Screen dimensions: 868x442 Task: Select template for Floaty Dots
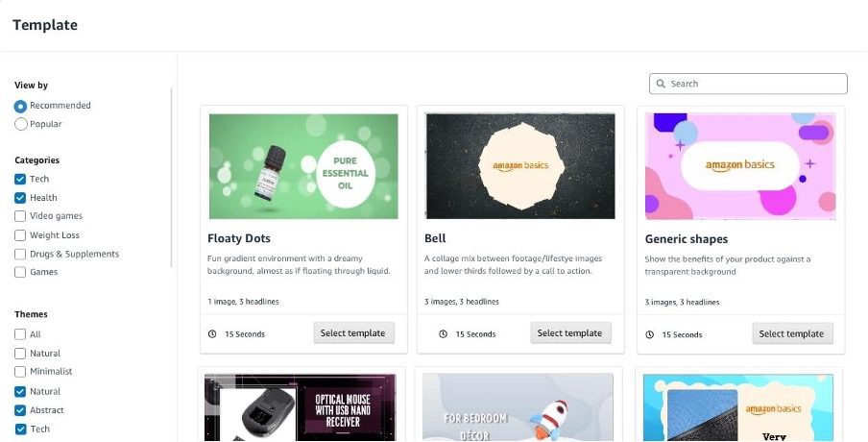pyautogui.click(x=353, y=333)
